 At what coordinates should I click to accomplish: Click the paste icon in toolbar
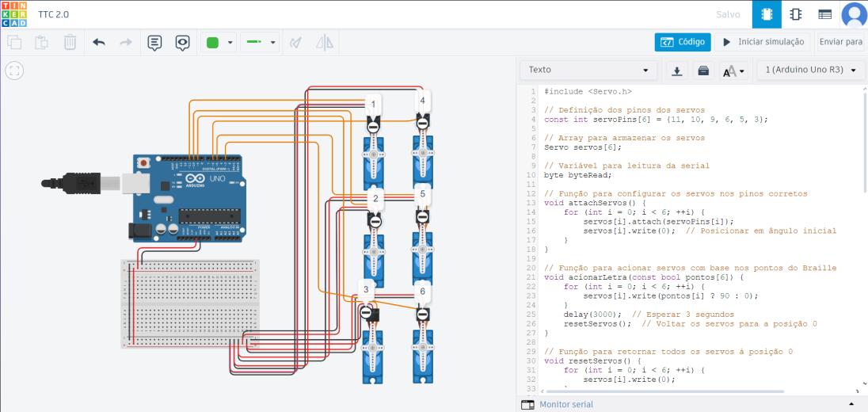41,42
